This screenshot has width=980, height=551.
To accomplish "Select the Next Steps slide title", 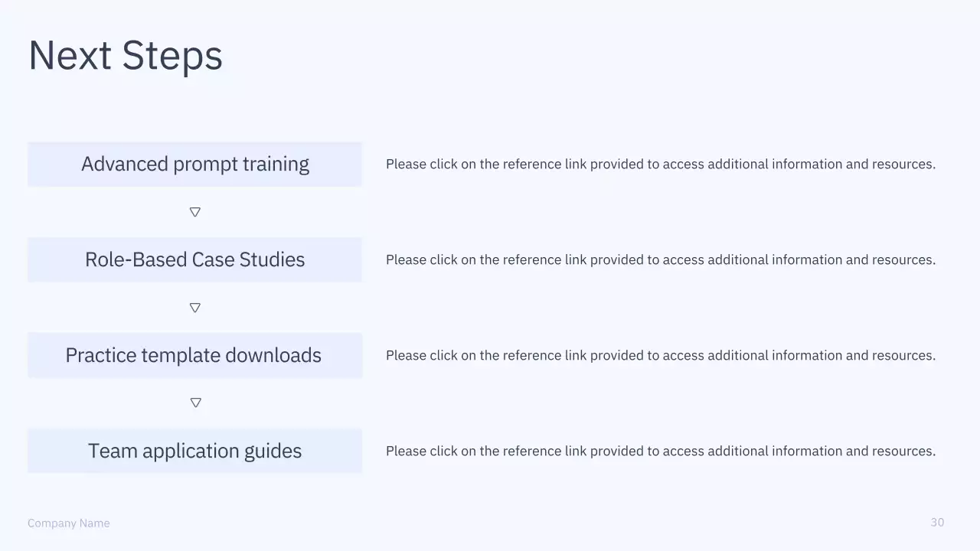I will (126, 56).
